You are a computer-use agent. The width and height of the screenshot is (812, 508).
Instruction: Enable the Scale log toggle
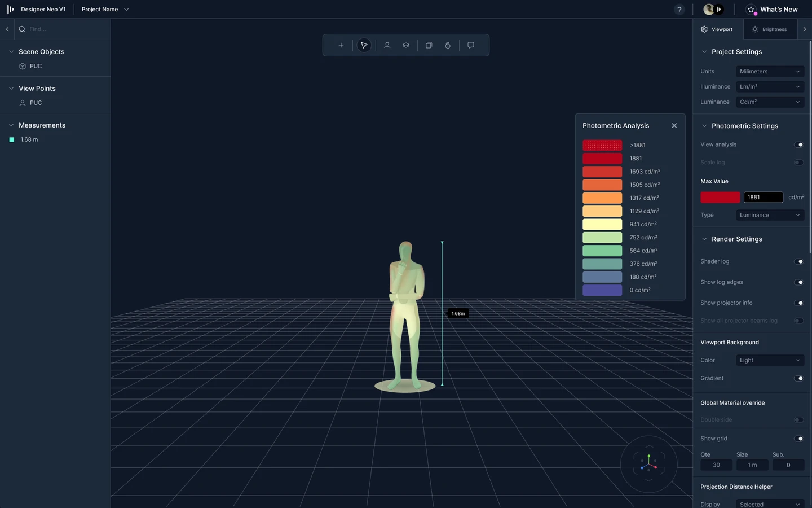coord(798,162)
